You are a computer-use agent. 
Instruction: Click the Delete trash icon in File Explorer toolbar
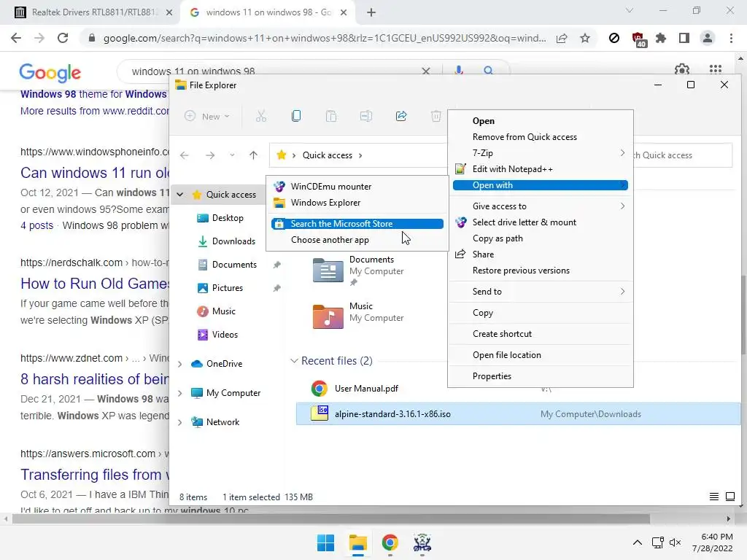click(x=436, y=116)
